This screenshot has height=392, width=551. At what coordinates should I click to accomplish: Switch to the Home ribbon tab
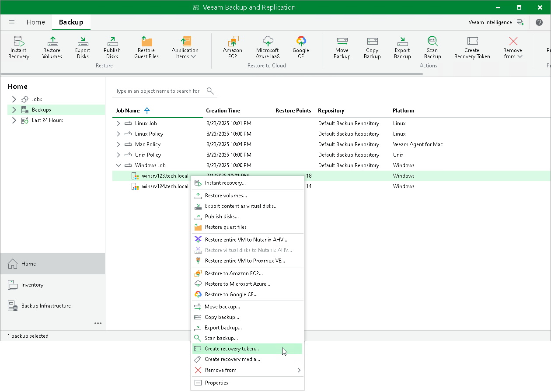pyautogui.click(x=35, y=22)
